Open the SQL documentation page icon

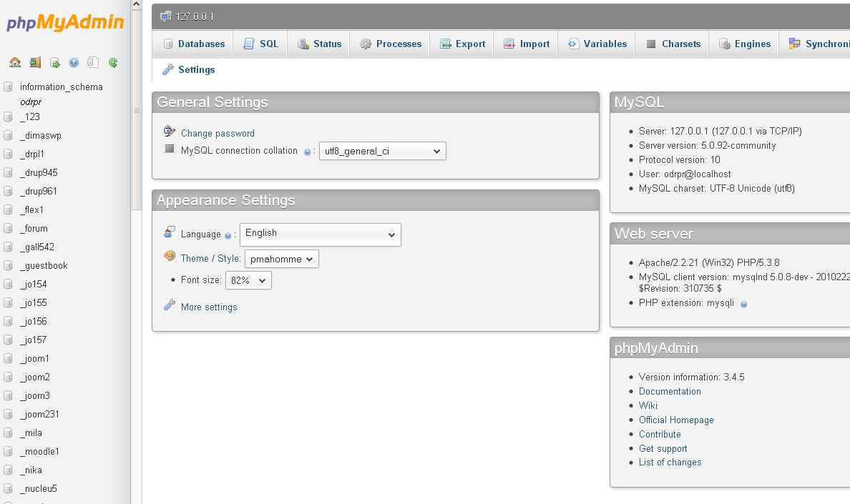coord(93,62)
